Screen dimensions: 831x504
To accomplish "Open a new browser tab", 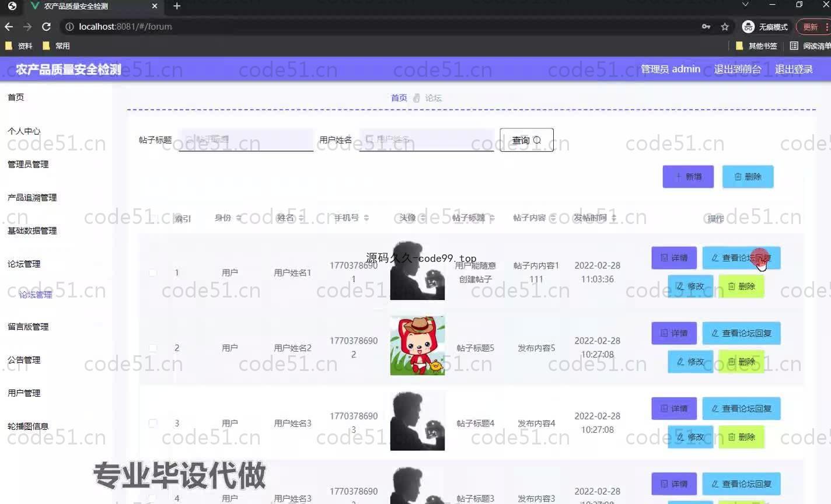I will 177,6.
